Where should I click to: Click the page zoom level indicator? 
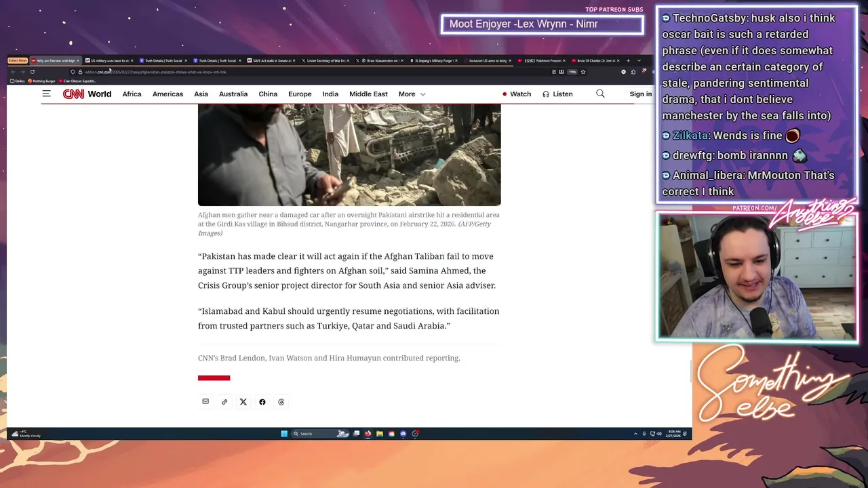[572, 72]
